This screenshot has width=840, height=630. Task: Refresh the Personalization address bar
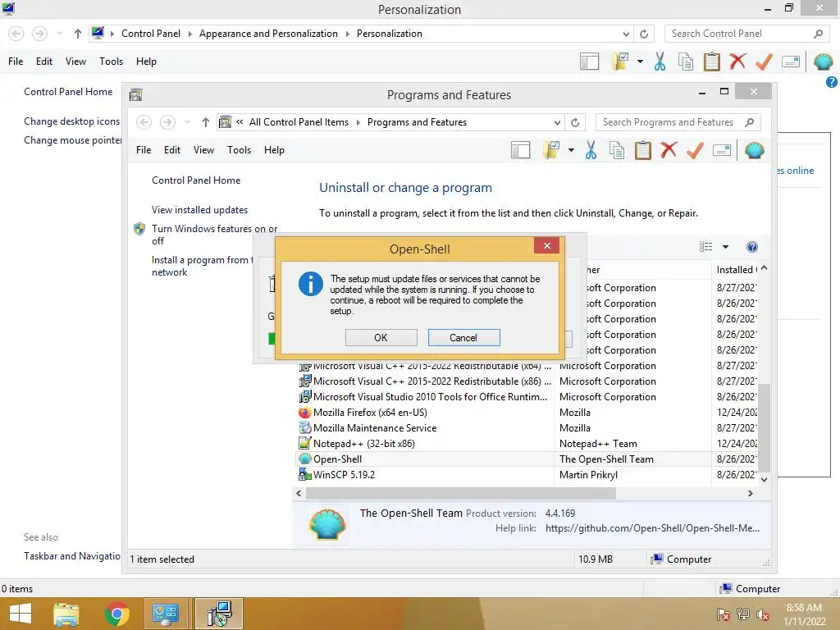click(644, 34)
